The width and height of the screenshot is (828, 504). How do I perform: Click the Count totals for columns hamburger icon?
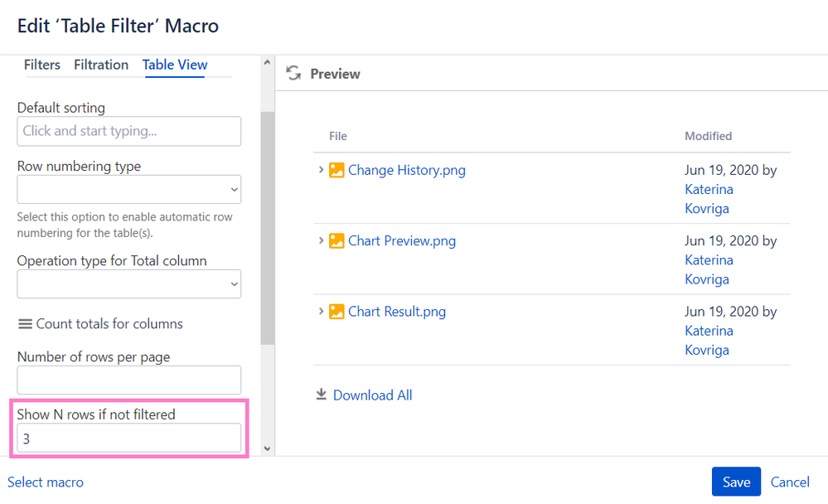tap(25, 324)
